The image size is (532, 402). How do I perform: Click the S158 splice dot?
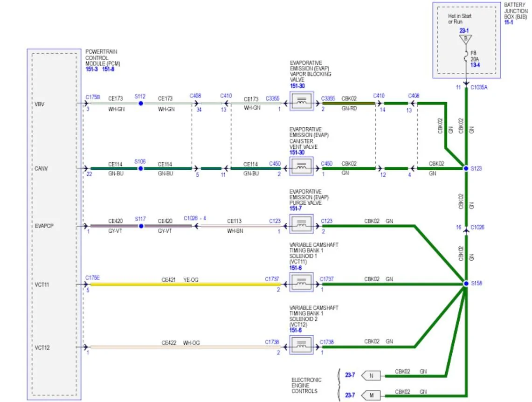(x=466, y=283)
